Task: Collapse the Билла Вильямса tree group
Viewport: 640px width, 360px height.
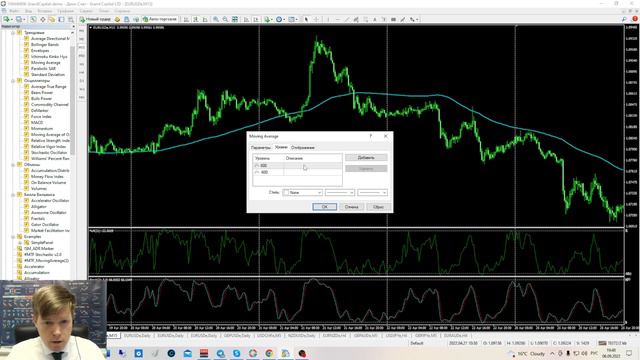Action: (13, 195)
